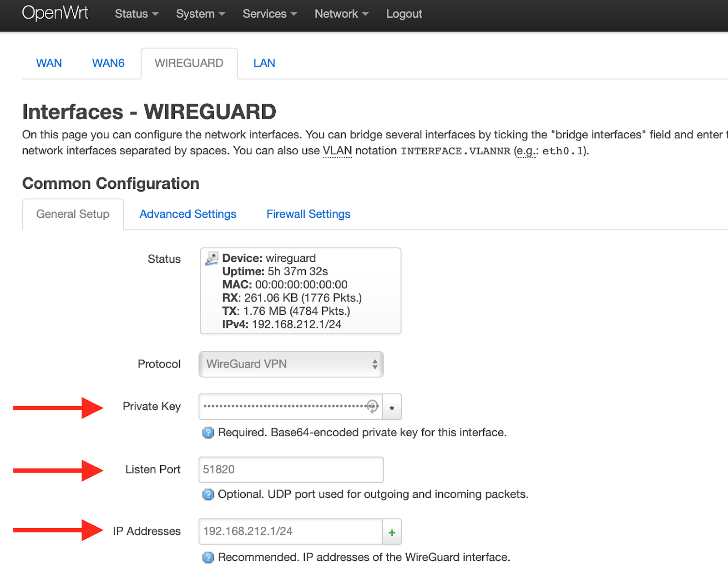Open the WAN6 interface tab
Viewport: 728px width, 584px height.
click(x=108, y=63)
